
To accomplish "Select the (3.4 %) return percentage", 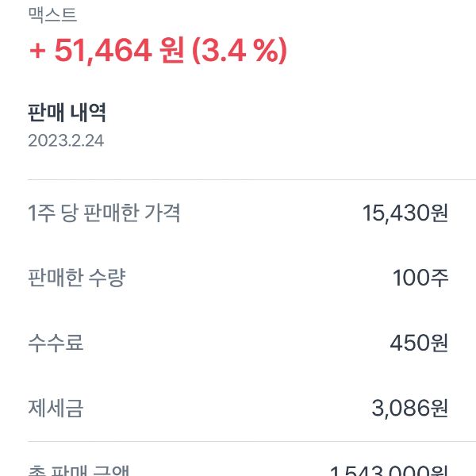I will tap(239, 51).
